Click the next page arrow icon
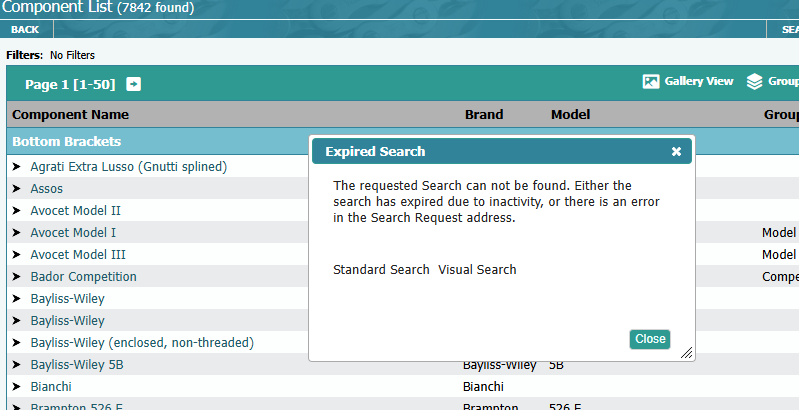The height and width of the screenshot is (410, 799). click(x=133, y=84)
